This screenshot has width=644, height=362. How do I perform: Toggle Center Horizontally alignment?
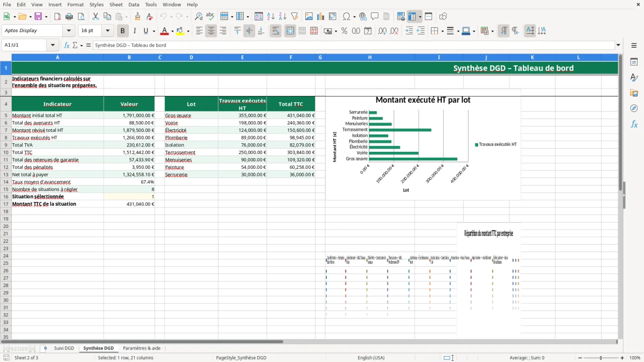[211, 31]
